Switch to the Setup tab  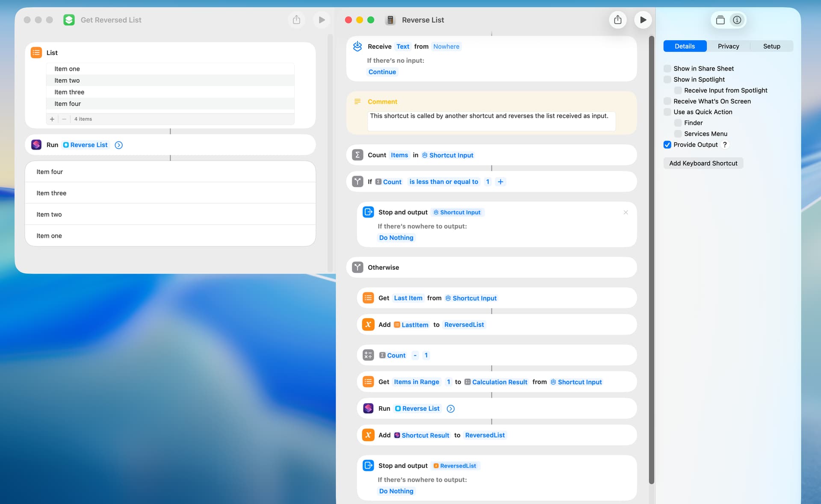coord(771,46)
